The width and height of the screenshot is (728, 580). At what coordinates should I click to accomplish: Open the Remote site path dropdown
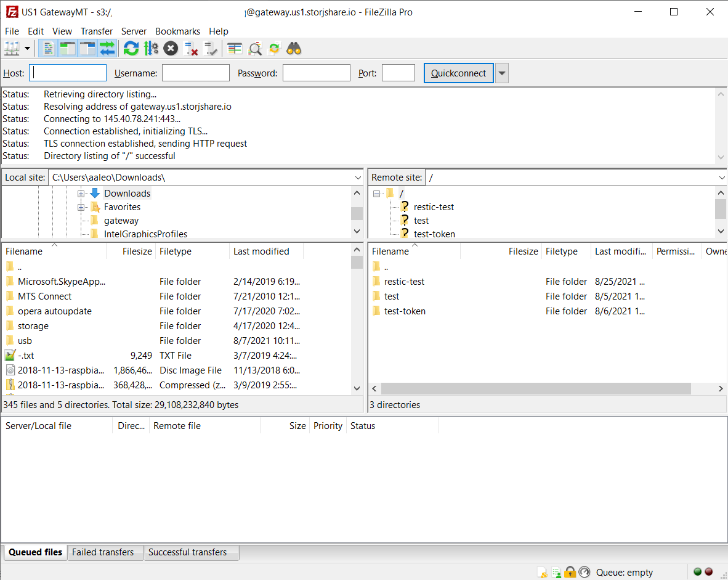721,178
